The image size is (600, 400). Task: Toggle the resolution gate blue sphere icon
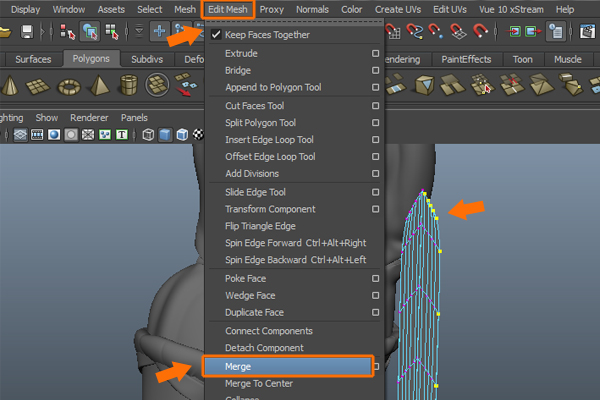[x=54, y=135]
